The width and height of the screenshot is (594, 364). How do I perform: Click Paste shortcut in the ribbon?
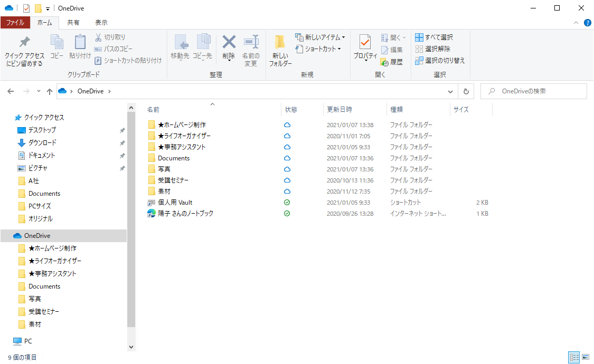[128, 61]
